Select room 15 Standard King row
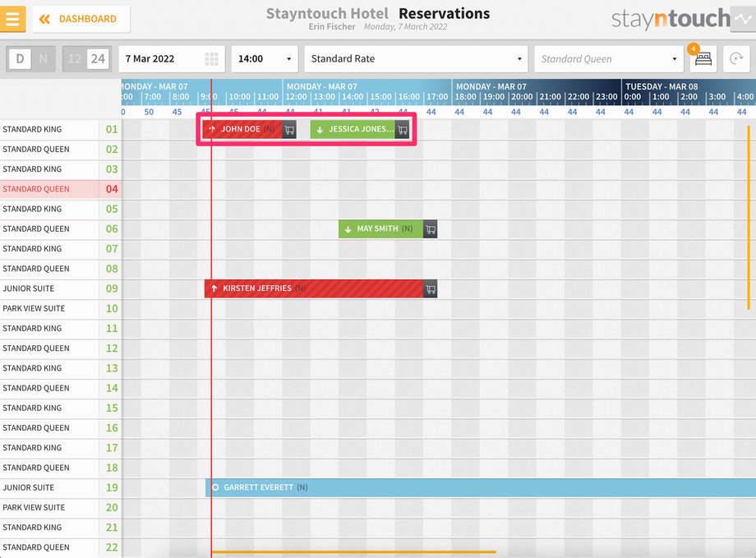The image size is (756, 558). 60,408
